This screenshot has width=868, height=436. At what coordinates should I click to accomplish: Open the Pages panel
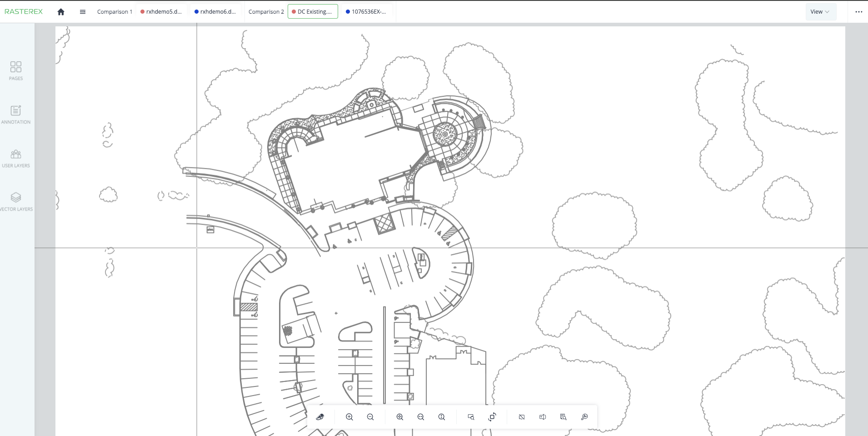16,71
